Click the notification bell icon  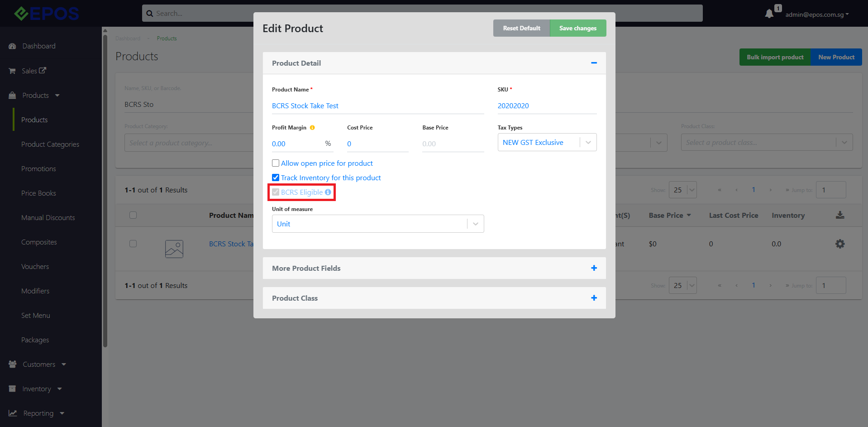click(769, 14)
